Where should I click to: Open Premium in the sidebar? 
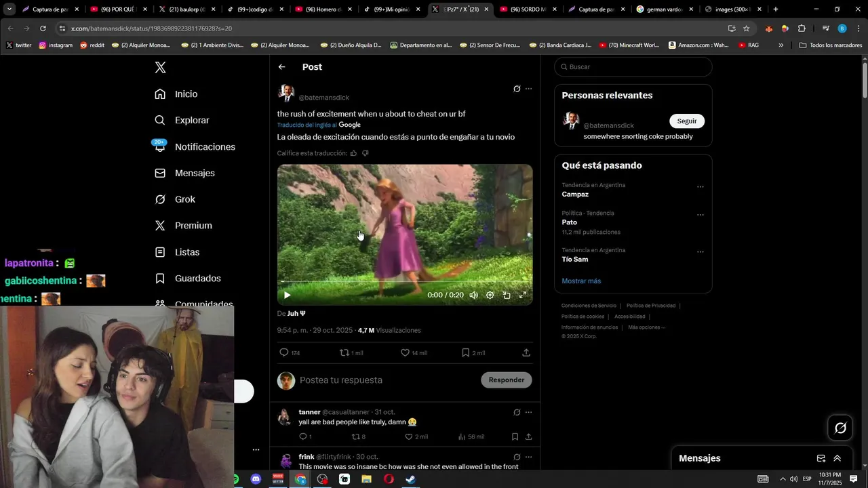point(183,226)
